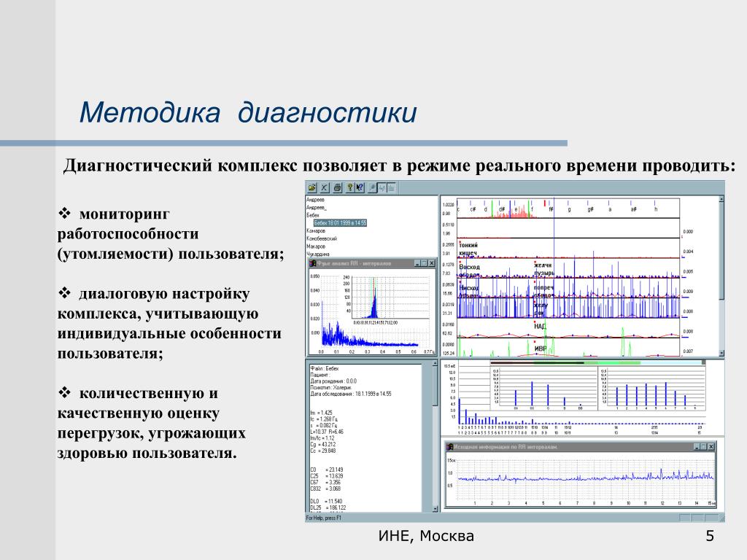Click the Print toolbar icon

(x=337, y=187)
